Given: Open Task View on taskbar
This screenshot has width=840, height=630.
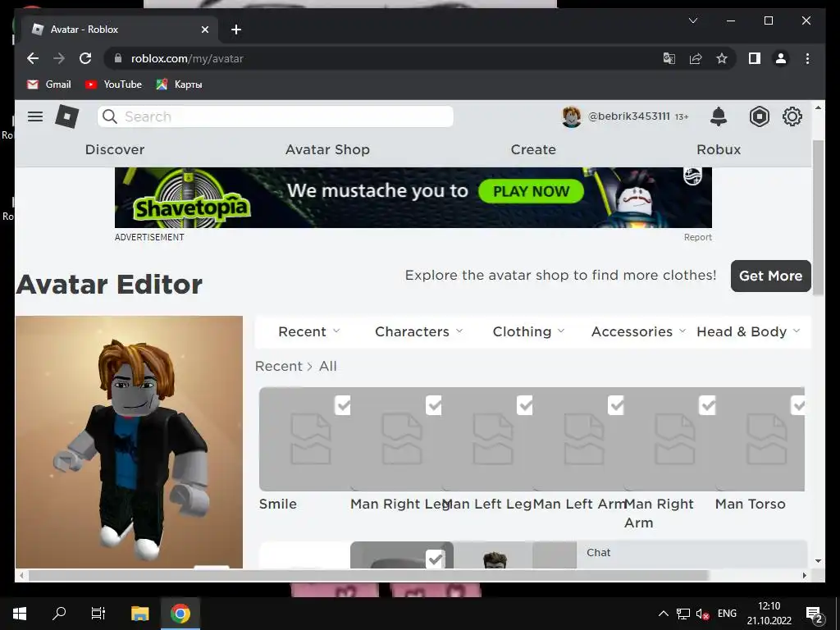Looking at the screenshot, I should point(98,614).
